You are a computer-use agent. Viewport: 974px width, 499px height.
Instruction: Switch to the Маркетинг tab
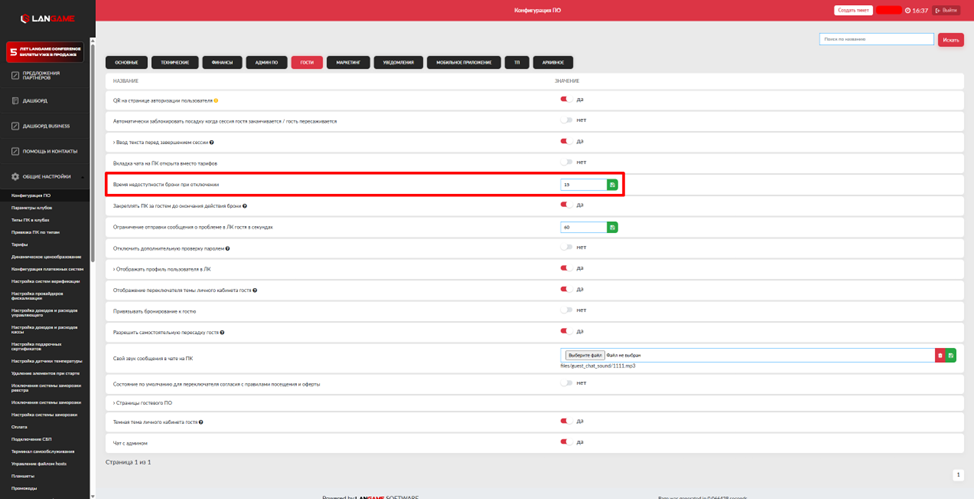tap(348, 62)
